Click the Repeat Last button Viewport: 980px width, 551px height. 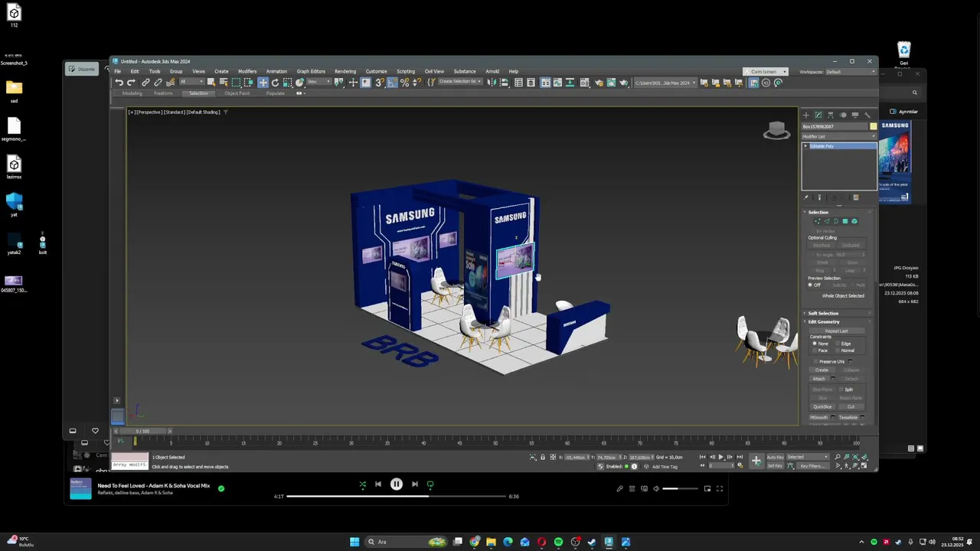point(837,331)
